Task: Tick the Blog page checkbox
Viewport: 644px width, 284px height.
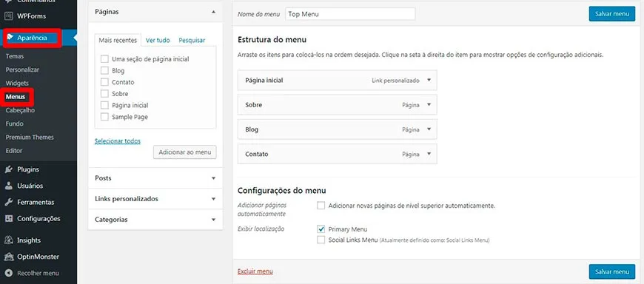Action: [x=104, y=70]
